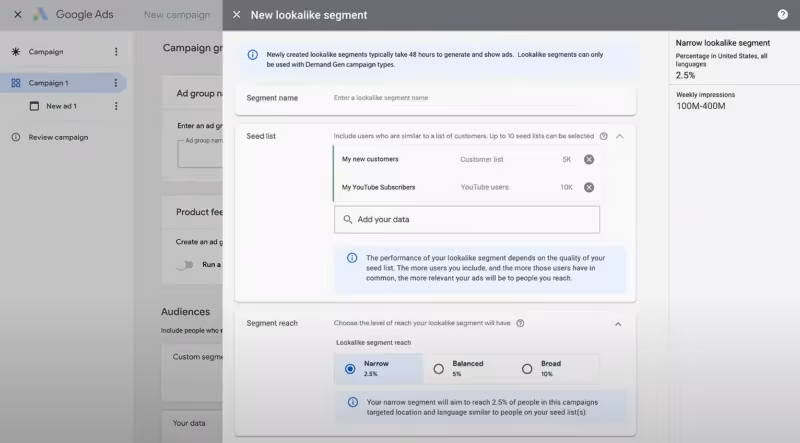
Task: Click the Google Ads logo
Action: tap(40, 14)
